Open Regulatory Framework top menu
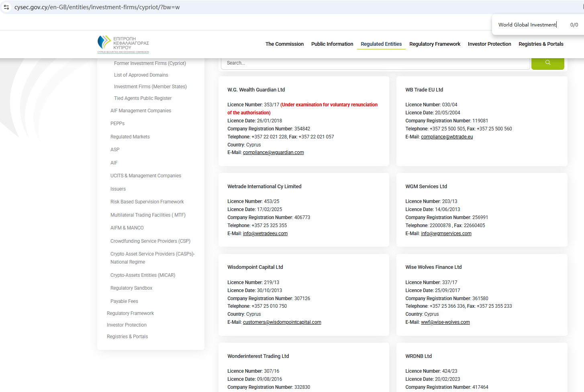This screenshot has width=584, height=392. [x=435, y=44]
